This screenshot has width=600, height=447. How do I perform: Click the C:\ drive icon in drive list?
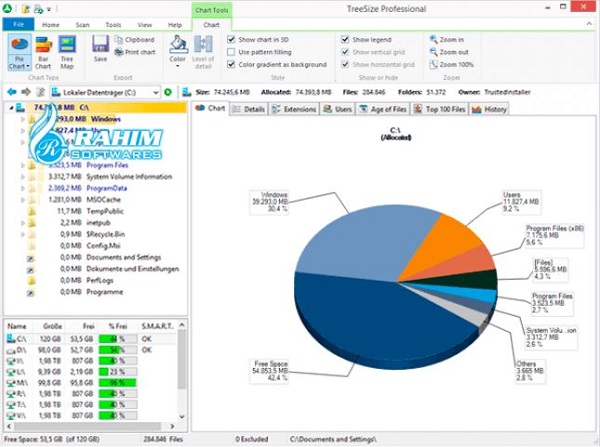11,338
